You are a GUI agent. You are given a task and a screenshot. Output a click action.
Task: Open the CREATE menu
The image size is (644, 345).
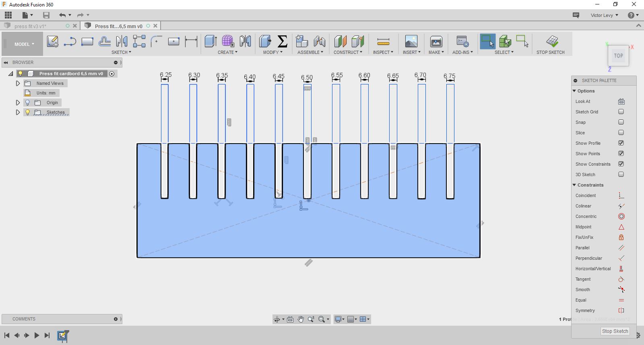pos(227,52)
